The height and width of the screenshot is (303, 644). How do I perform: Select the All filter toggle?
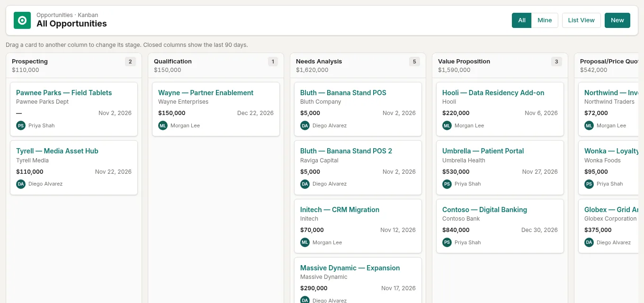point(522,20)
